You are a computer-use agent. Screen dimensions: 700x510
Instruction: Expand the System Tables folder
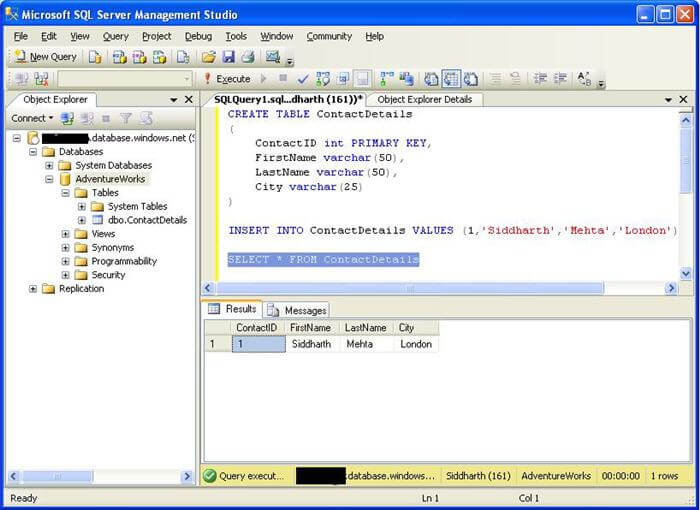pyautogui.click(x=82, y=207)
